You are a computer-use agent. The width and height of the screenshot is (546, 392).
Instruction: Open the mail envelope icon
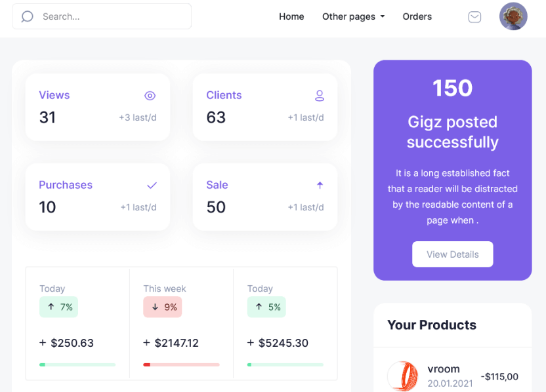(x=474, y=16)
